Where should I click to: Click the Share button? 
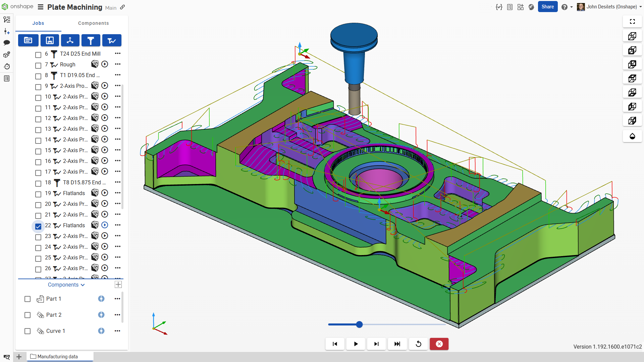(547, 6)
